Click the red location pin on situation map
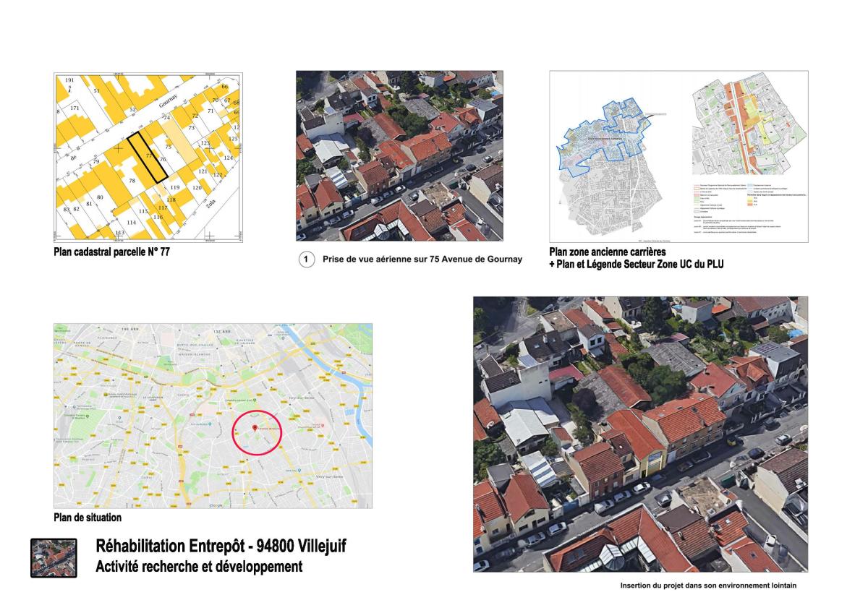 255,429
